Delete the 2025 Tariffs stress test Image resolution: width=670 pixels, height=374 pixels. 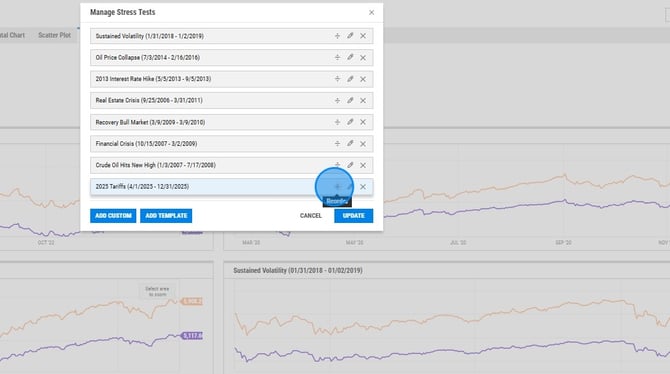click(363, 187)
